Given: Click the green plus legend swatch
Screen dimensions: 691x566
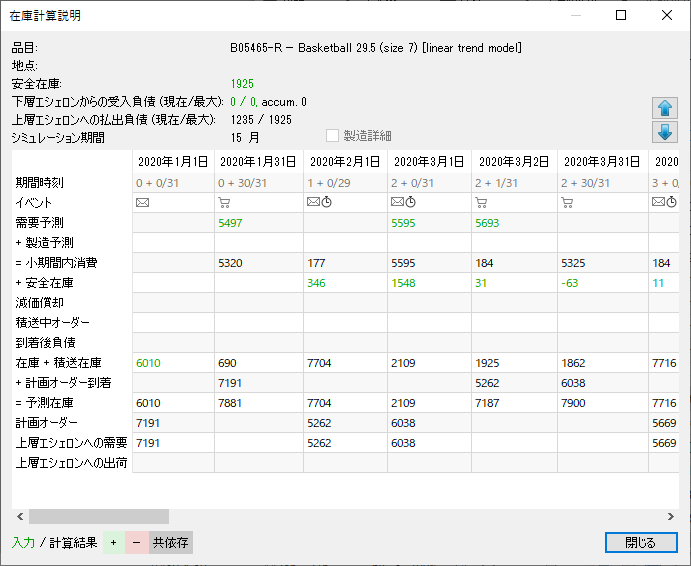Looking at the screenshot, I should pos(113,543).
